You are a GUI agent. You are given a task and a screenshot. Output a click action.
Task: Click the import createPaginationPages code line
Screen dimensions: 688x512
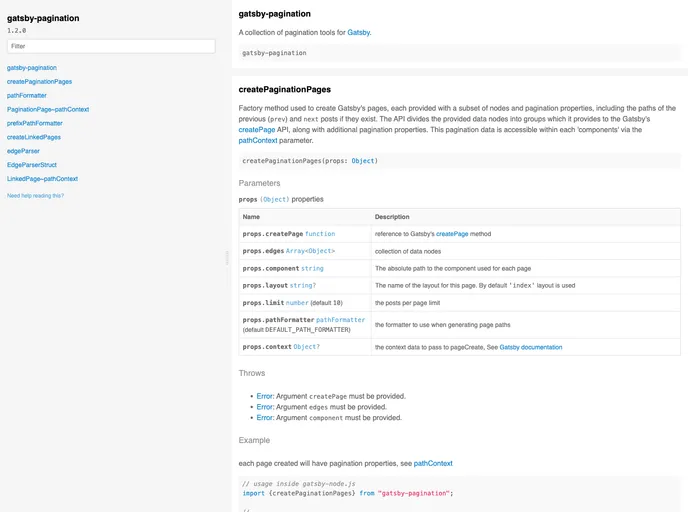tap(348, 494)
